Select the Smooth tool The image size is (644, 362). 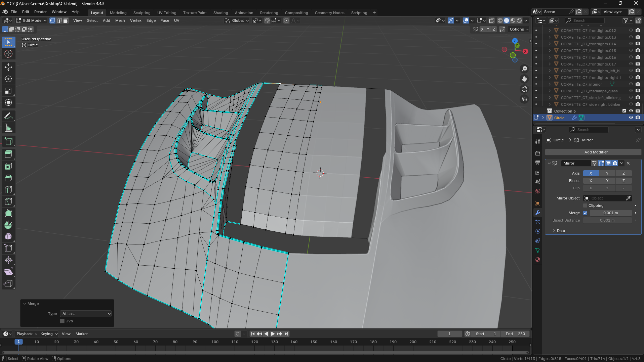8,237
